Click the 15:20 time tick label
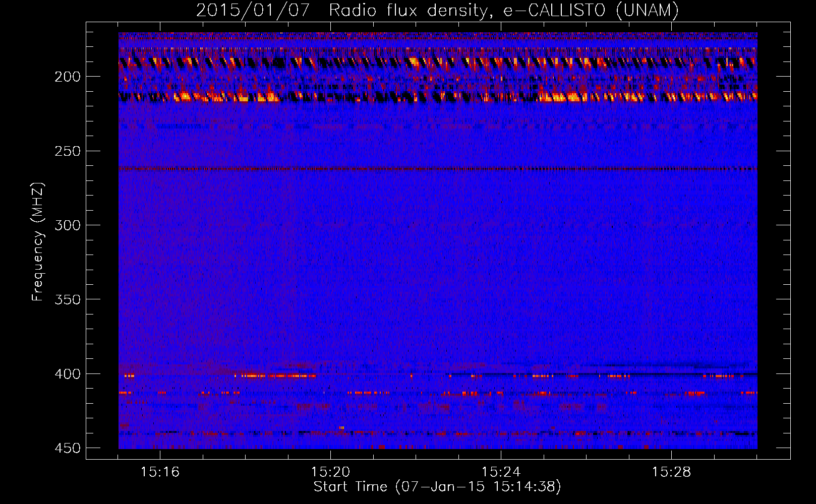Screen dimensions: 816x504 (330, 472)
